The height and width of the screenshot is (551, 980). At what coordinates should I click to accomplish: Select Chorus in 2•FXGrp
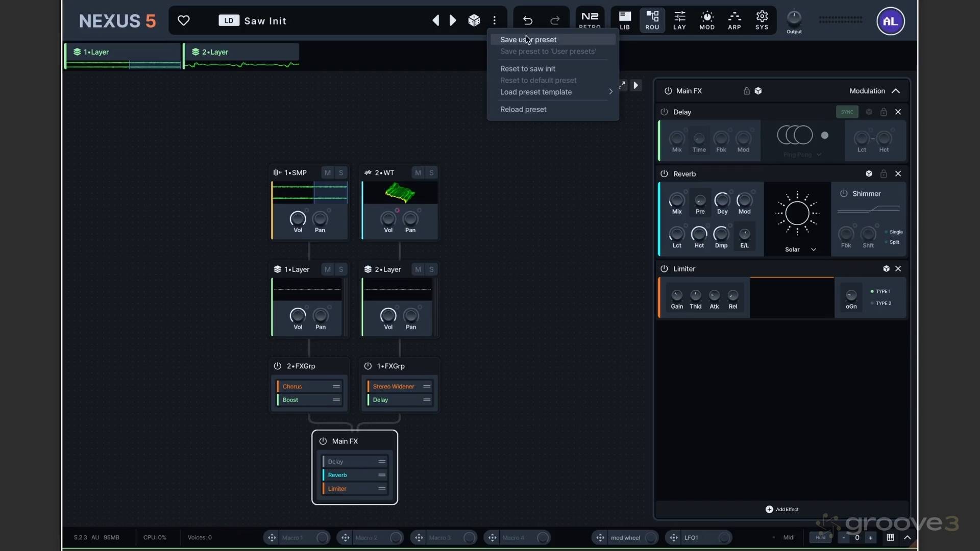point(309,386)
